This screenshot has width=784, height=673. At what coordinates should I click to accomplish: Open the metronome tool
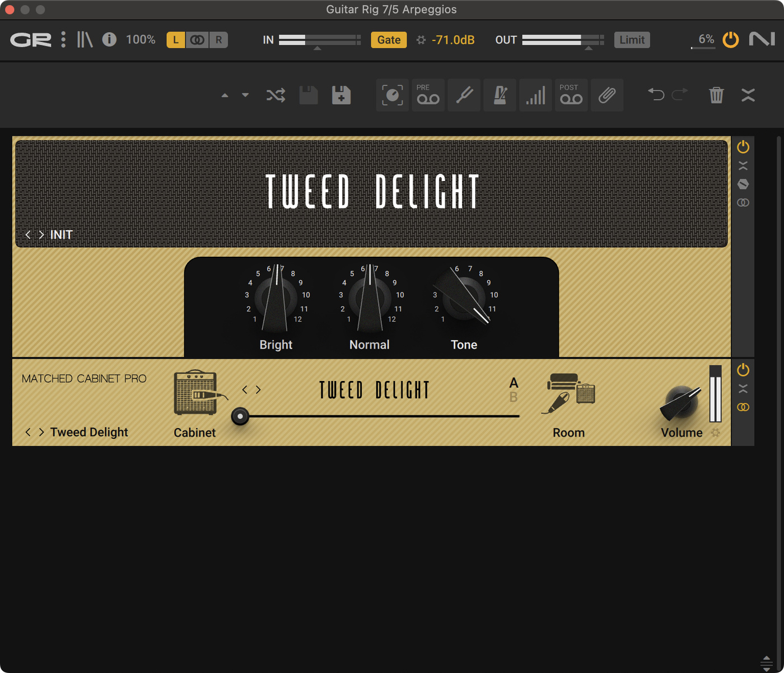[500, 95]
